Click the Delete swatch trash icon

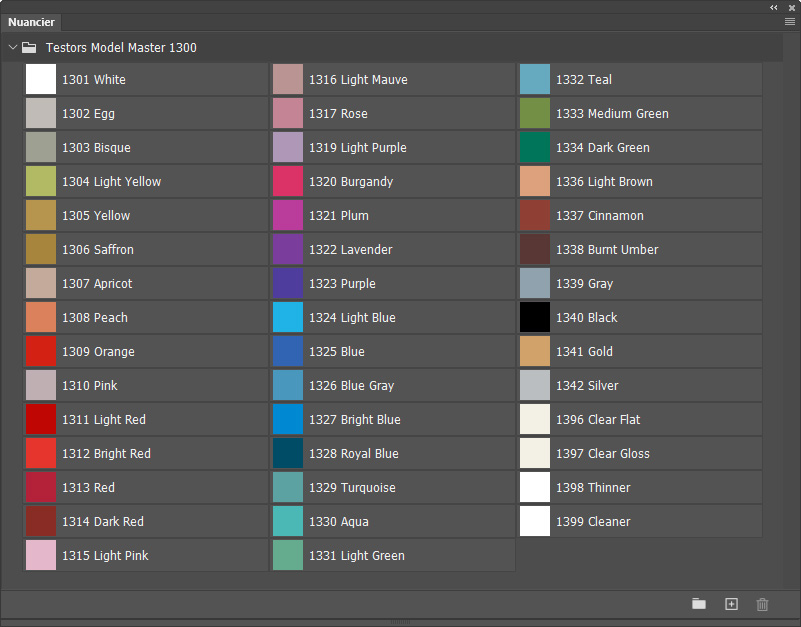[x=763, y=604]
